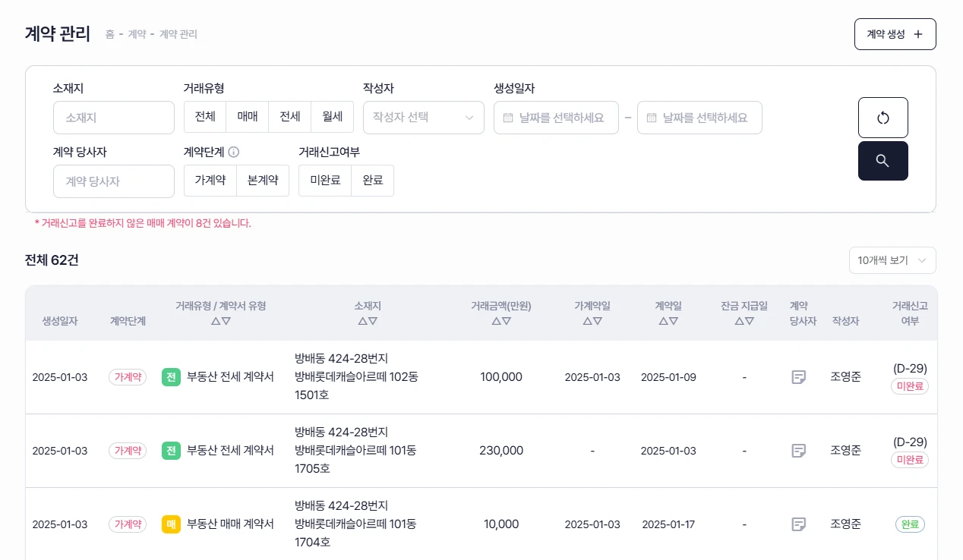Click the info icon beside 계약단계
This screenshot has width=963, height=560.
[233, 152]
